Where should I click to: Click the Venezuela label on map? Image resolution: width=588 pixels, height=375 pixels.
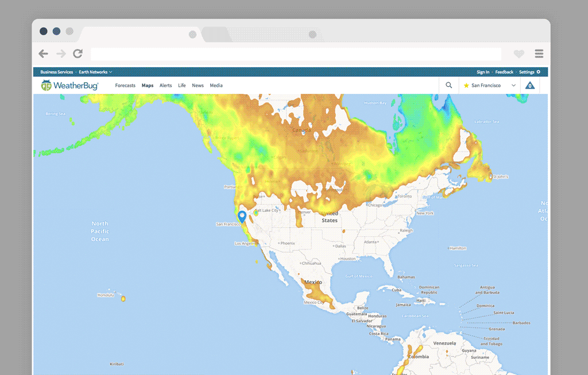(x=444, y=343)
